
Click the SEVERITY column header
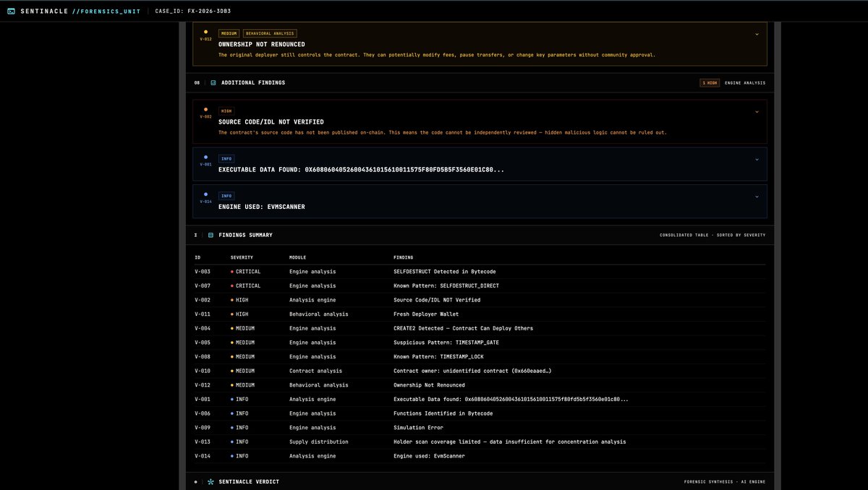(x=242, y=257)
